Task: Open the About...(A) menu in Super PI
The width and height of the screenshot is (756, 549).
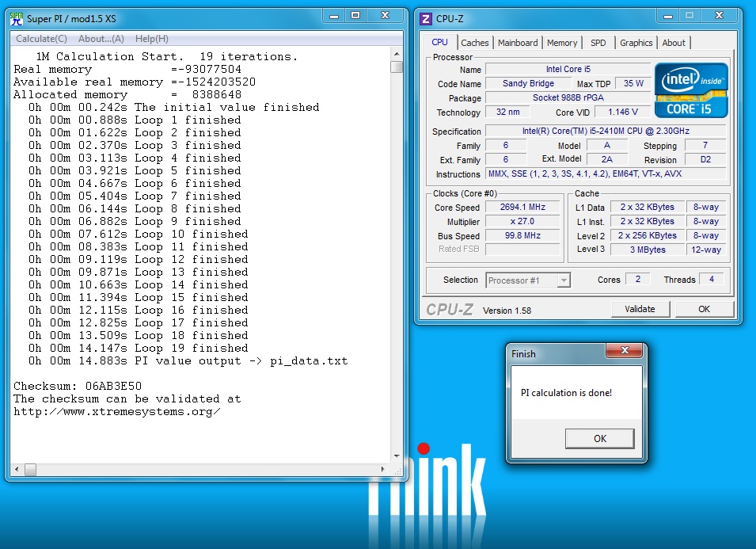Action: (101, 39)
